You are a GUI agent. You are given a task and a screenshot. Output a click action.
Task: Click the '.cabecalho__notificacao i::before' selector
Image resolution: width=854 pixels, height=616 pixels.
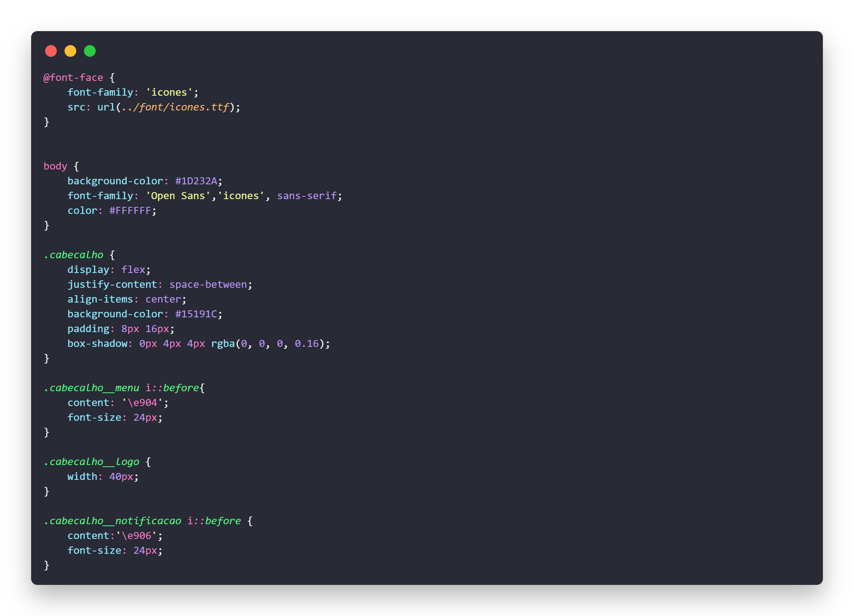(x=142, y=521)
